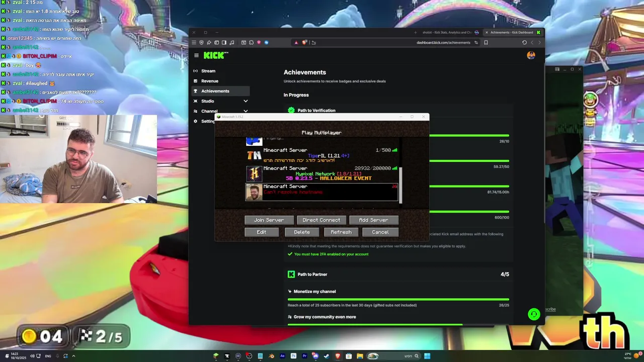Image resolution: width=644 pixels, height=362 pixels.
Task: Open Windows Start button on taskbar
Action: coord(427,356)
